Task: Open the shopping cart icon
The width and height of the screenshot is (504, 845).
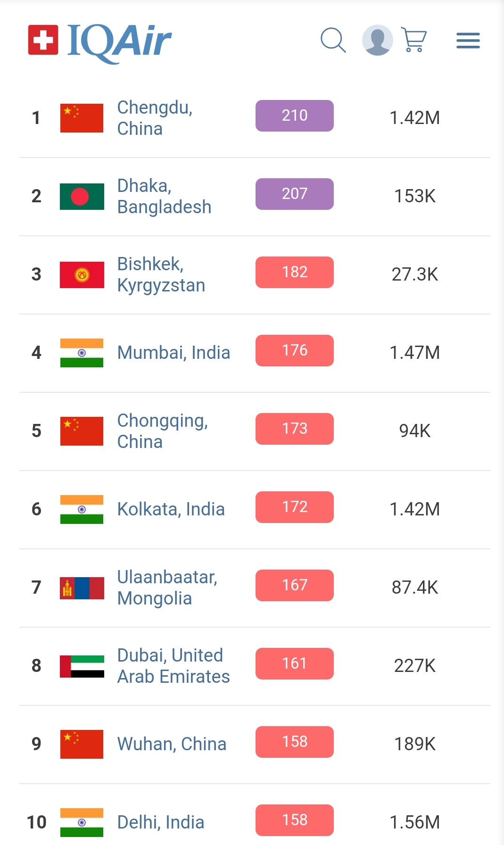Action: point(414,40)
